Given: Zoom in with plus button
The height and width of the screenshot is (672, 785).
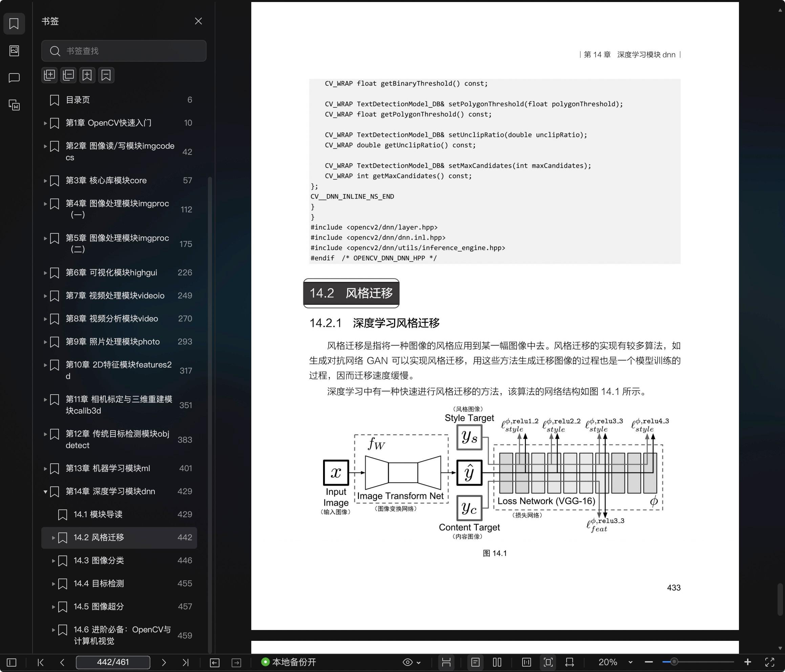Looking at the screenshot, I should (747, 662).
